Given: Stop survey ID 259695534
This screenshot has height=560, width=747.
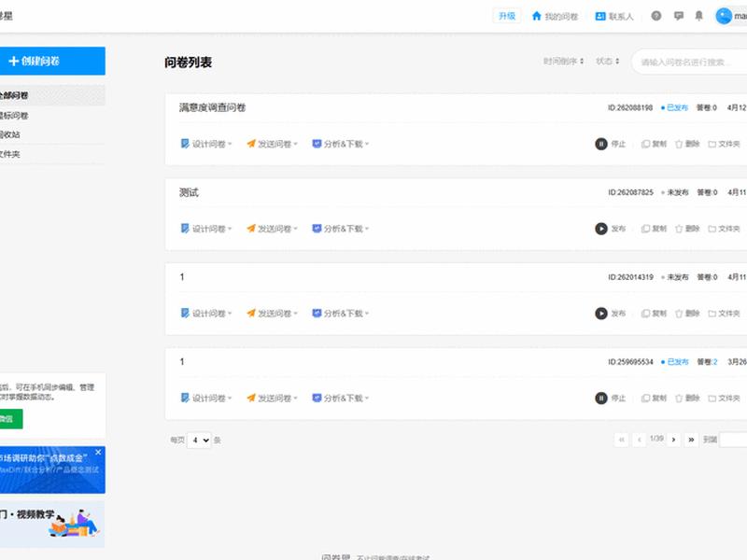Looking at the screenshot, I should pyautogui.click(x=611, y=399).
